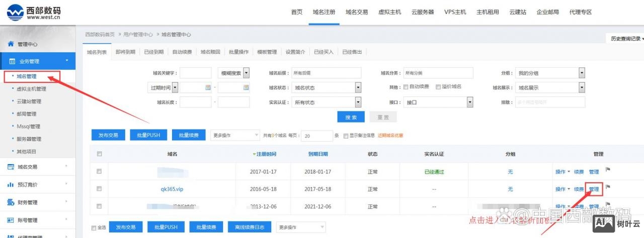
Task: Open 操作 dropdown in qk365.vip row
Action: click(x=562, y=189)
